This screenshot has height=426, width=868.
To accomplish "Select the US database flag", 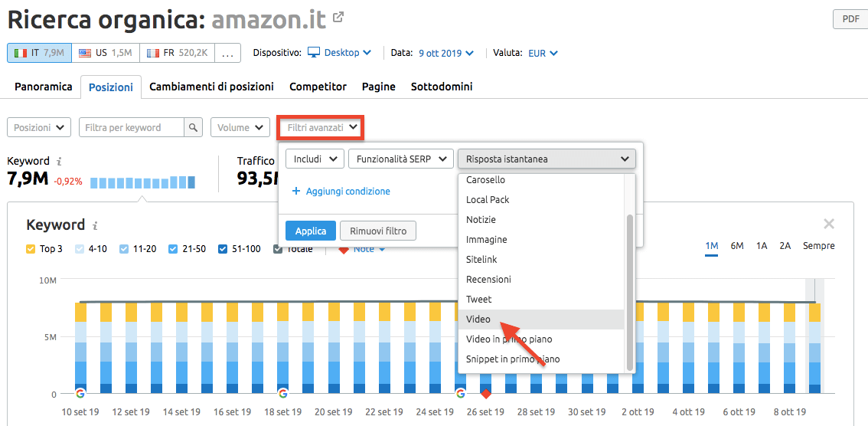I will coord(105,53).
